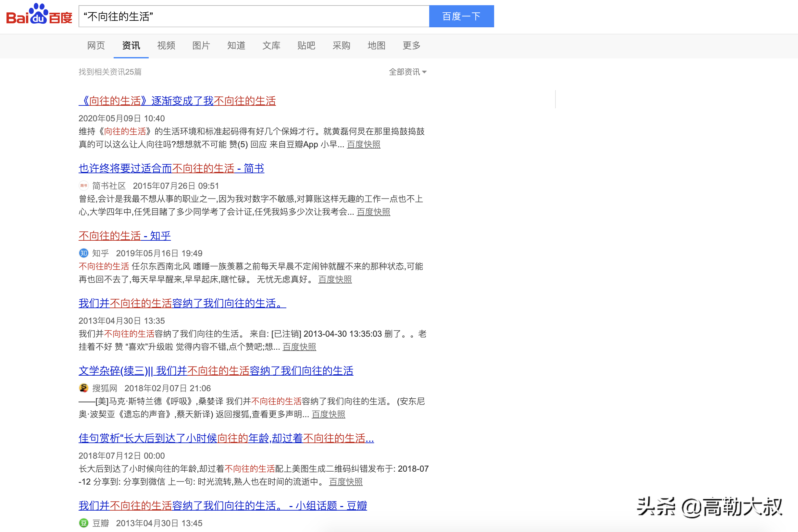Screen dimensions: 798x532
Task: Click the date 2018年02月07日 21:06
Action: click(x=168, y=388)
